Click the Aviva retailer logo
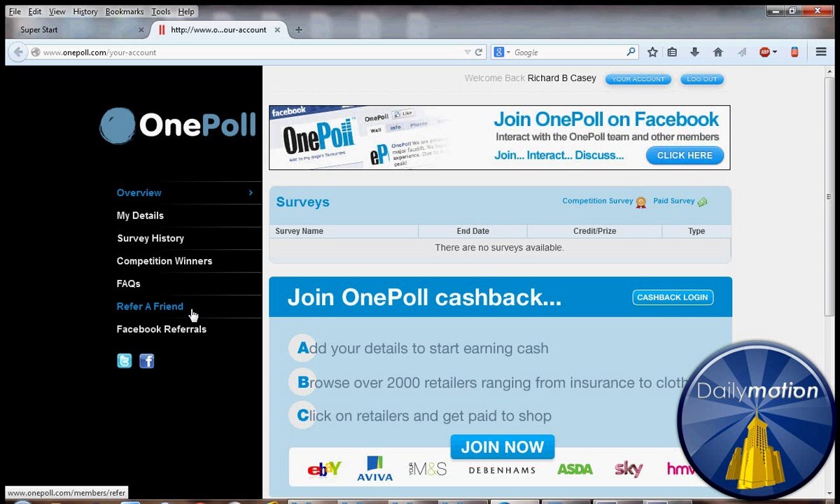This screenshot has width=840, height=504. pyautogui.click(x=375, y=468)
